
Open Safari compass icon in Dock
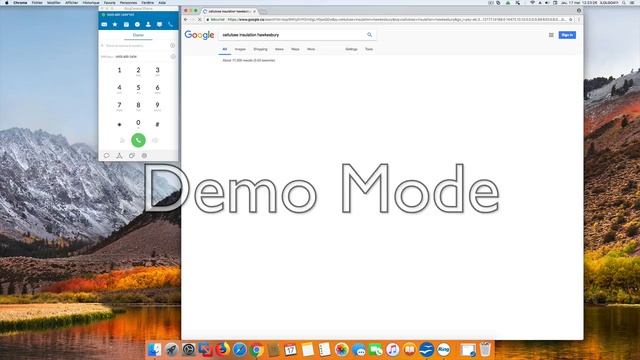coord(240,350)
